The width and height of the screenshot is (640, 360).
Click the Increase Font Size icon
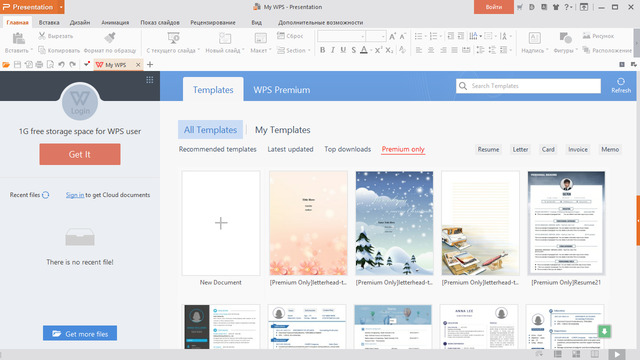tap(392, 36)
